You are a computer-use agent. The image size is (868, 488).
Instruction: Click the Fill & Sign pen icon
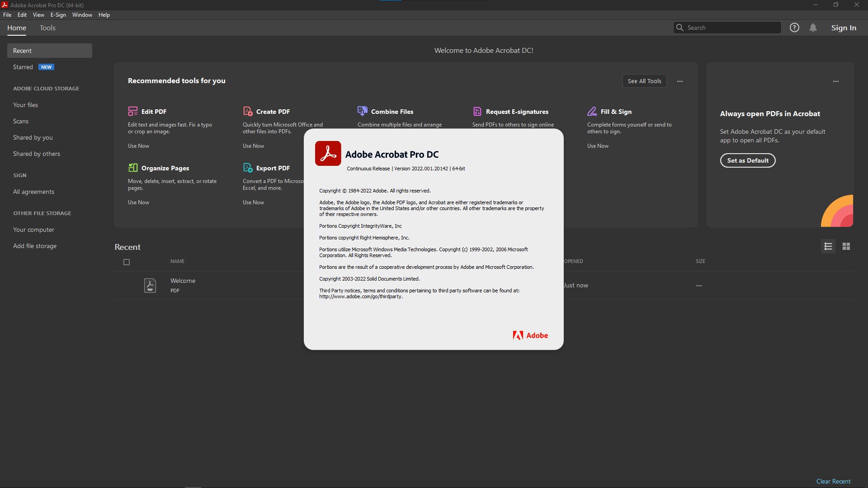(x=592, y=111)
